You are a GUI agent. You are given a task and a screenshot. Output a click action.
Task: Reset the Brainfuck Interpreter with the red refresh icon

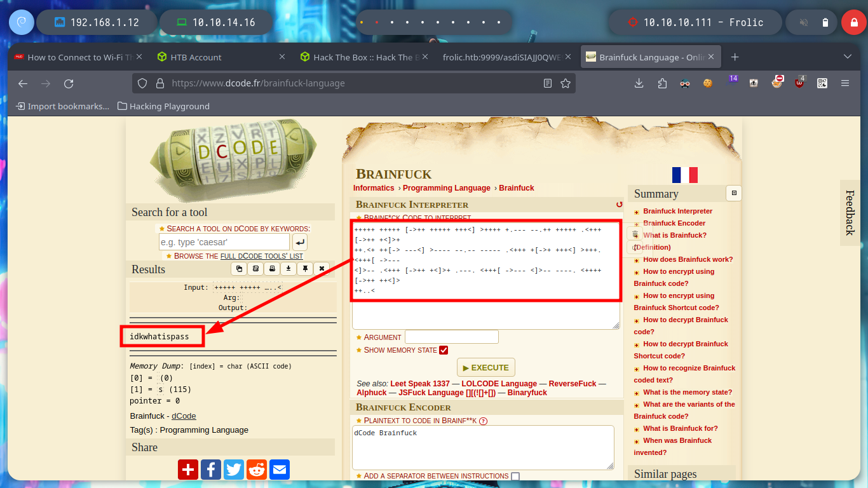620,205
